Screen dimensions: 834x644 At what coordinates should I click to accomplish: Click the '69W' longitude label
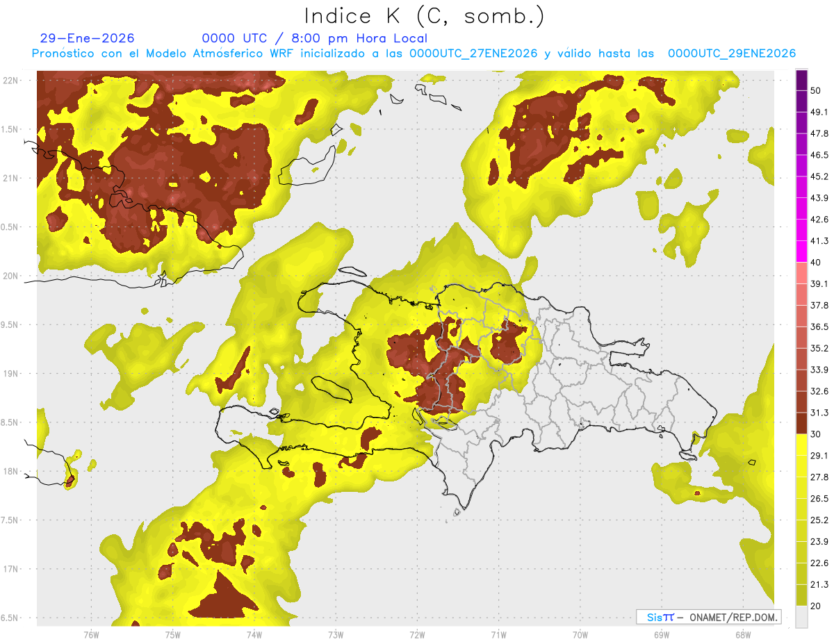point(662,635)
